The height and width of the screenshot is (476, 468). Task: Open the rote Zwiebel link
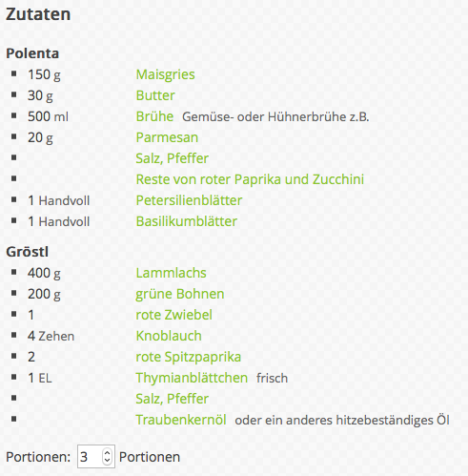pyautogui.click(x=173, y=315)
